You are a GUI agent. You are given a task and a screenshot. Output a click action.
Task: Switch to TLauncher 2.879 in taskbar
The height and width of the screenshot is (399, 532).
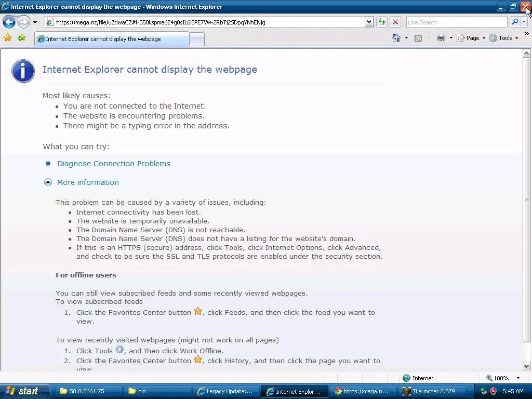(432, 391)
